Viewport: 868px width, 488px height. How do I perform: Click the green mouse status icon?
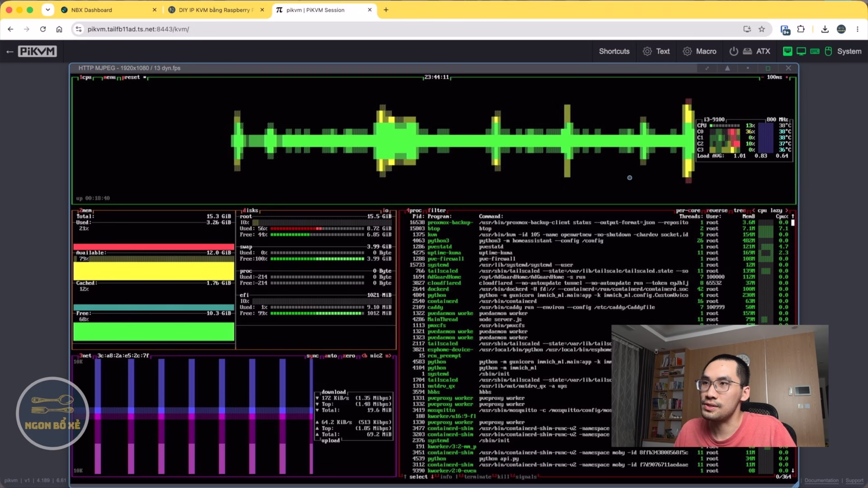828,52
